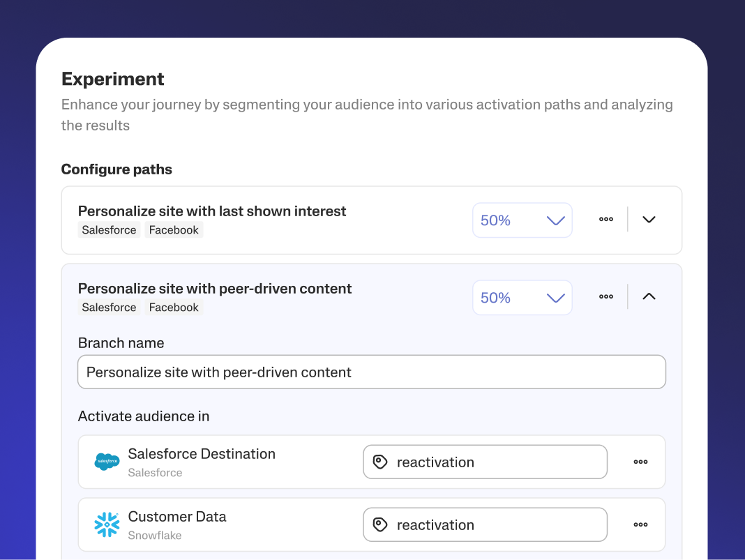This screenshot has width=745, height=560.
Task: Click Facebook tag under last shown interest path
Action: pyautogui.click(x=174, y=230)
